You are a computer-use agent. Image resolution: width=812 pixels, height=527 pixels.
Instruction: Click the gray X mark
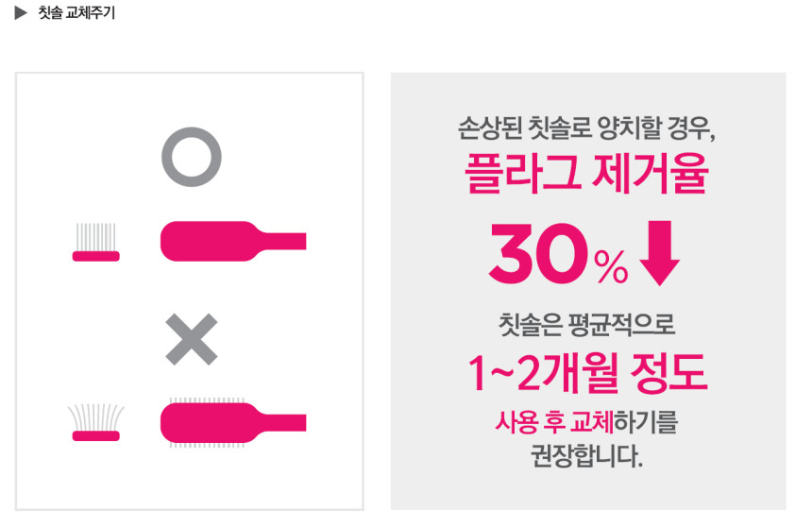coord(191,340)
